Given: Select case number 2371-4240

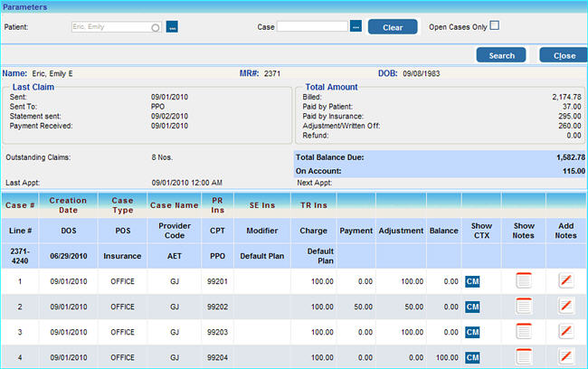Looking at the screenshot, I should click(20, 256).
